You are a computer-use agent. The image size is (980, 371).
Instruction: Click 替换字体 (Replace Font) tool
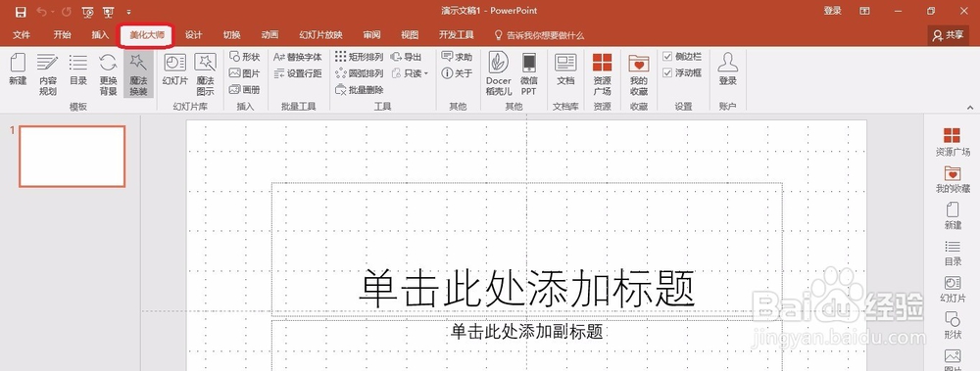click(x=298, y=57)
